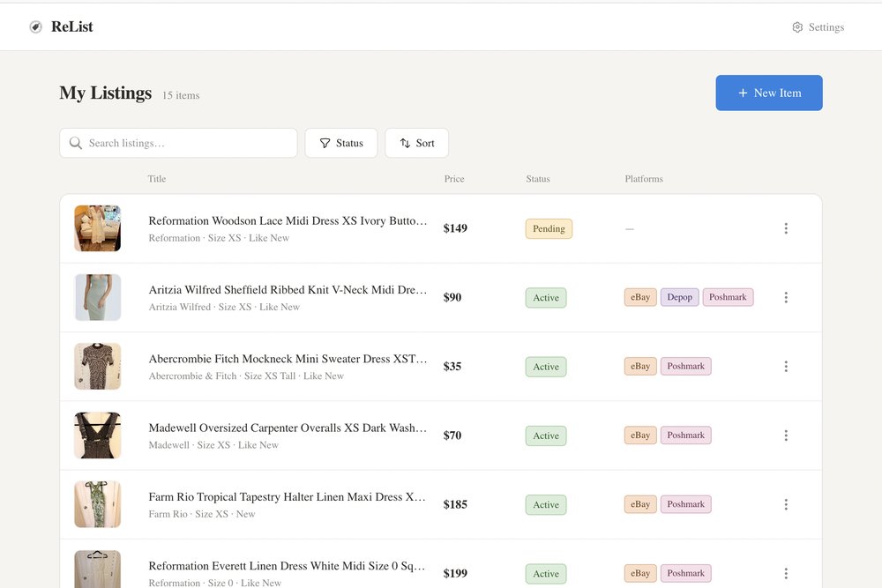882x588 pixels.
Task: Click the $90 price
Action: pos(452,297)
